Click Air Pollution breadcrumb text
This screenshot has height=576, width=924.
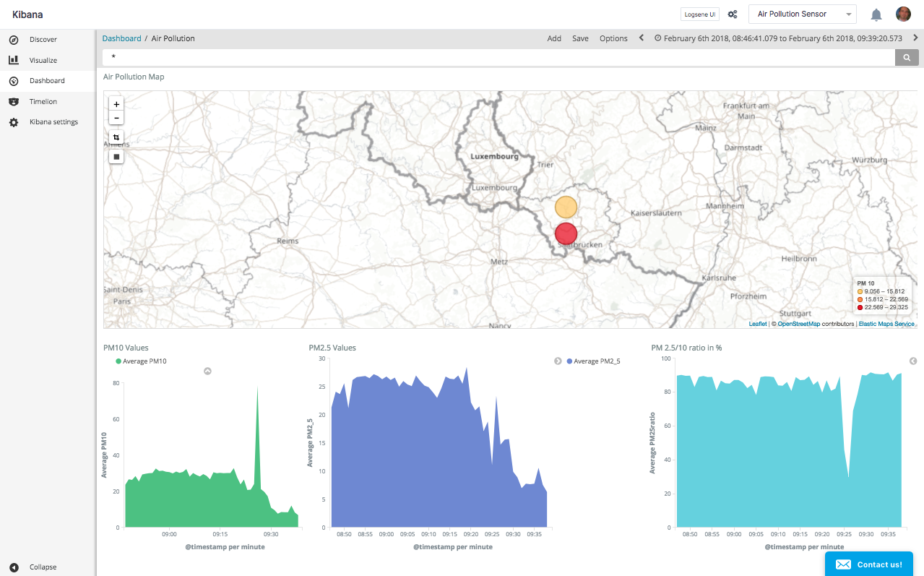(x=173, y=38)
